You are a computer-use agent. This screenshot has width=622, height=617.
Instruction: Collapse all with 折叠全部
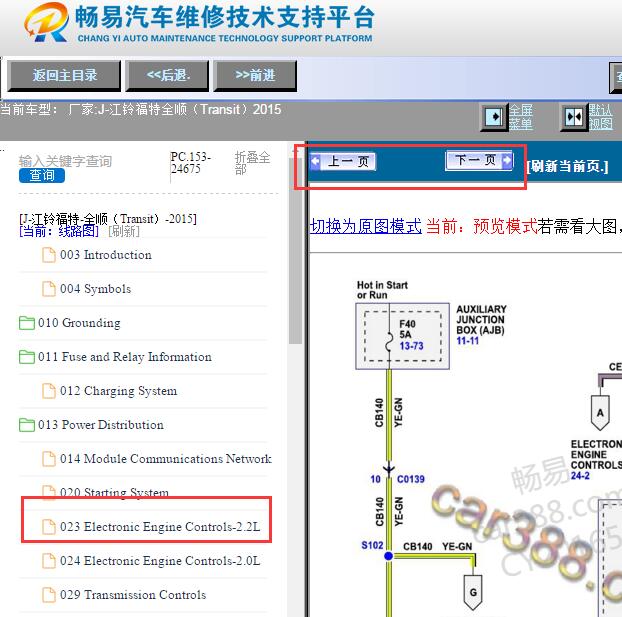click(252, 163)
